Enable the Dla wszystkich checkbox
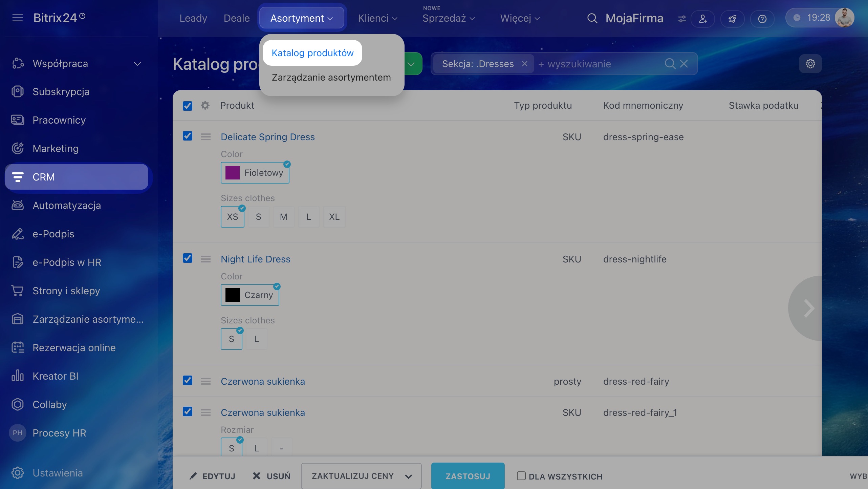Image resolution: width=868 pixels, height=489 pixels. tap(521, 476)
